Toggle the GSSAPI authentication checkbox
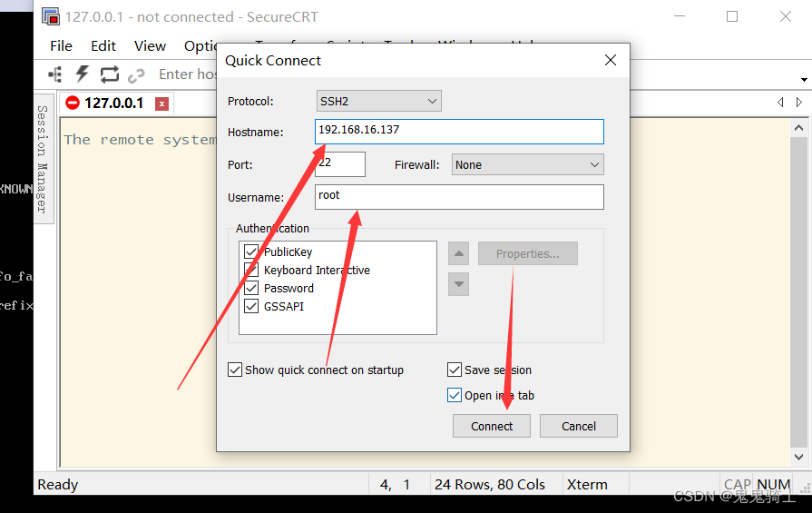Viewport: 812px width, 513px height. pos(251,306)
